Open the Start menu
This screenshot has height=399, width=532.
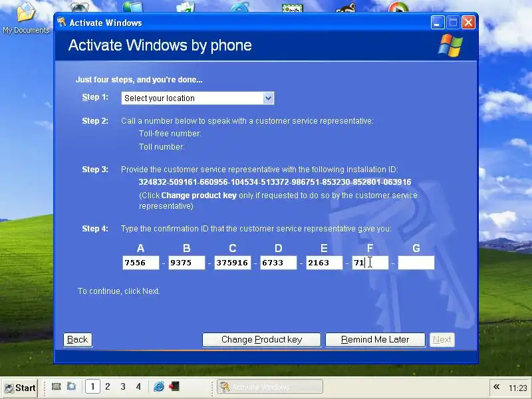click(20, 388)
